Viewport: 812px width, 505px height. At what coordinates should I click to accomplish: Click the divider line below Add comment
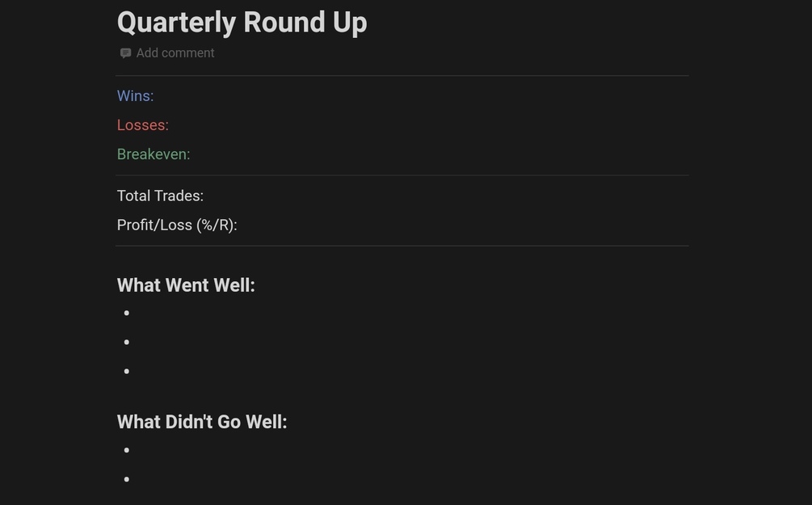tap(402, 76)
